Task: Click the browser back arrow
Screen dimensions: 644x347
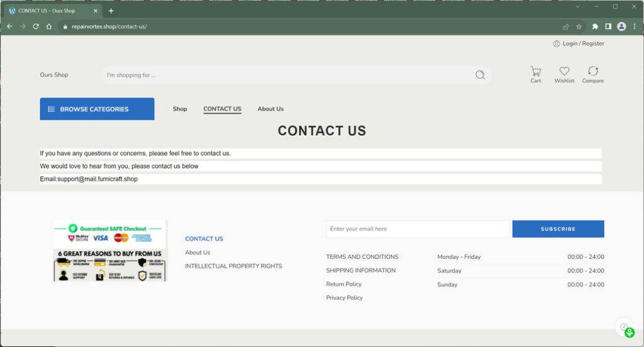Action: pos(10,26)
